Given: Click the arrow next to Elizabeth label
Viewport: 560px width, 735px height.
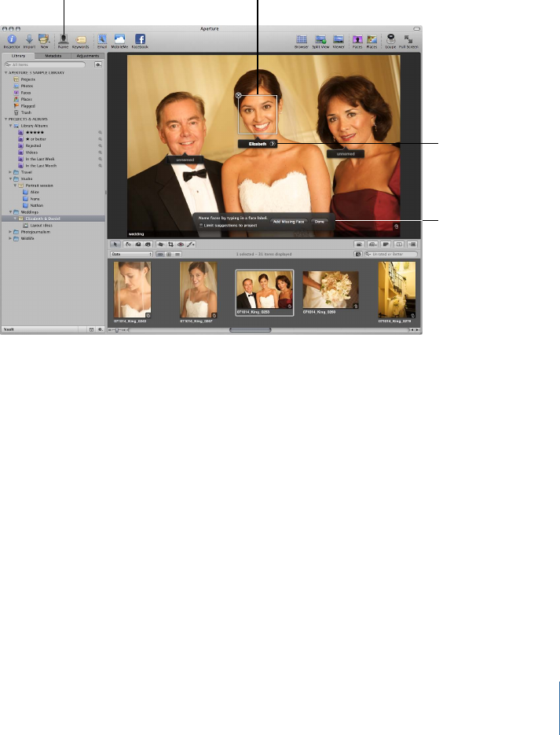Looking at the screenshot, I should [x=273, y=144].
